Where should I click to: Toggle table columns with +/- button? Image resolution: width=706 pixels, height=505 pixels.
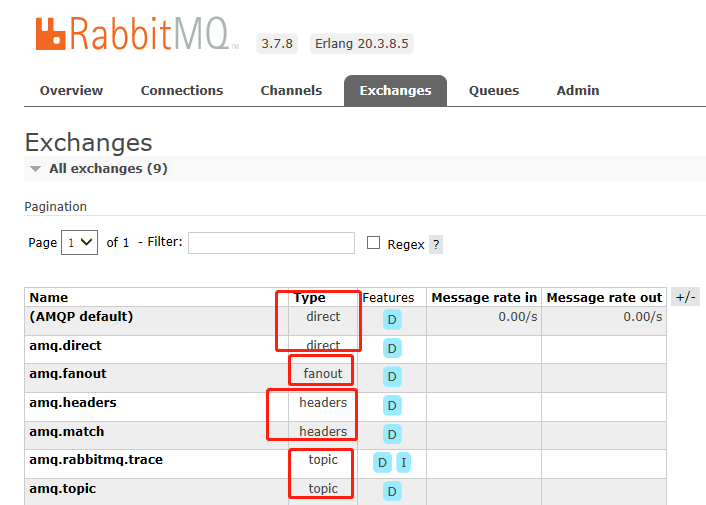pyautogui.click(x=685, y=297)
